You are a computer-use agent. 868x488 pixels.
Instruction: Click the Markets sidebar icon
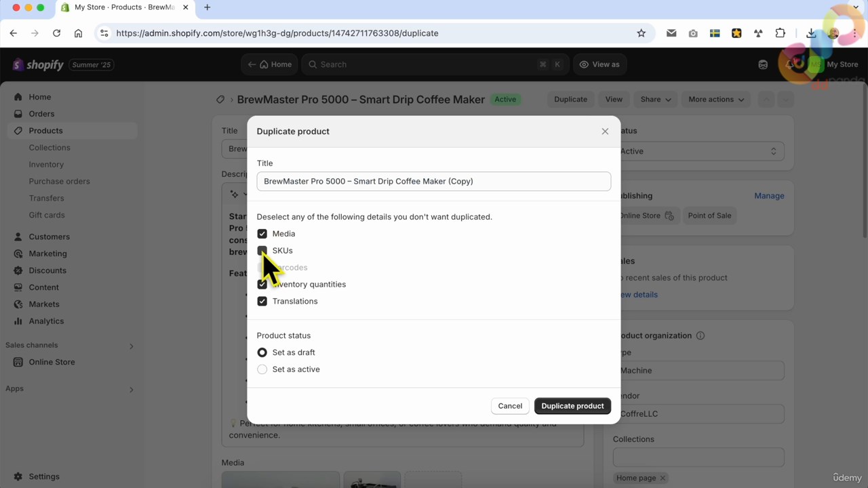click(18, 304)
